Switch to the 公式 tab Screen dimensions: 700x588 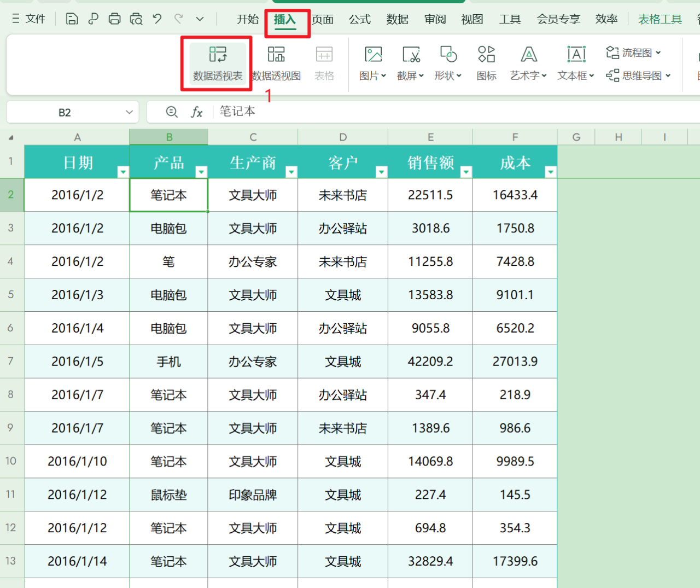point(360,19)
